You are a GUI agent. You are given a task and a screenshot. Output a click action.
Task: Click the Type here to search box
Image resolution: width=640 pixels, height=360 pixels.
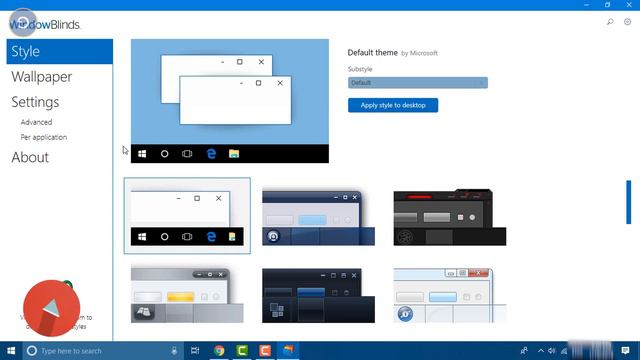tap(102, 351)
